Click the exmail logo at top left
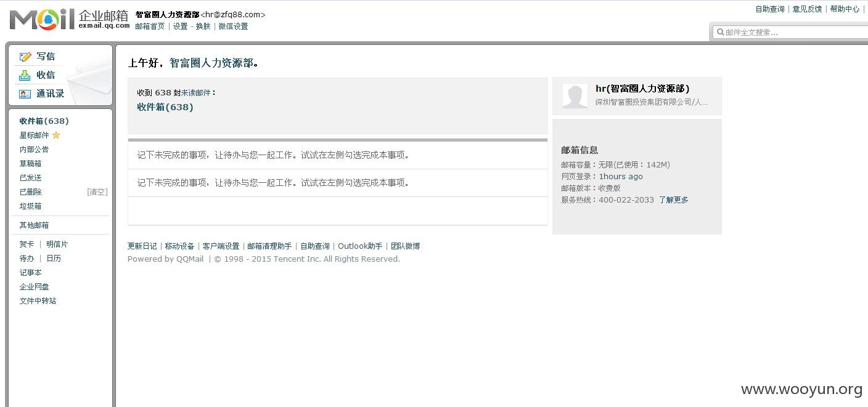Viewport: 868px width, 407px height. (70, 19)
